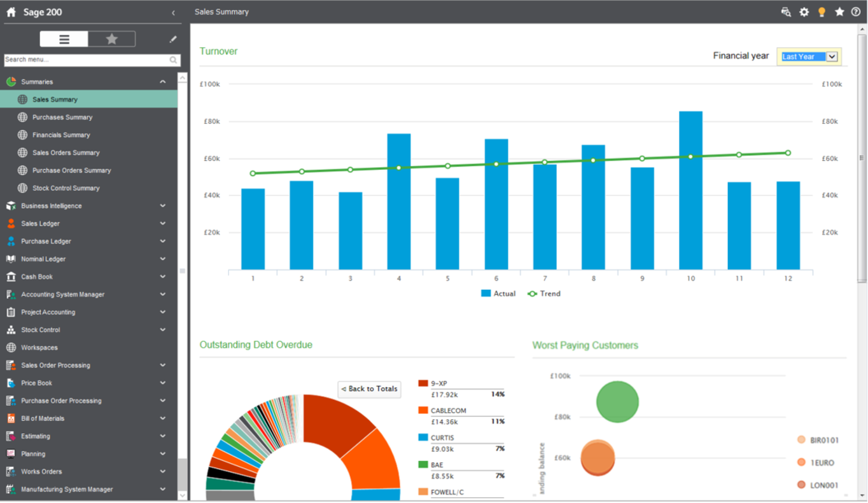
Task: Click the main content vertical scrollbar
Action: coord(862,159)
